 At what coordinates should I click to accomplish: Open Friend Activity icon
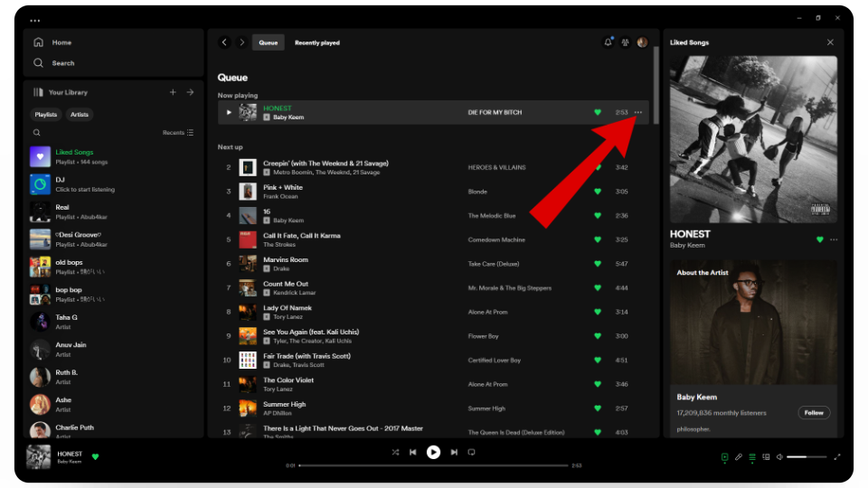pyautogui.click(x=625, y=42)
